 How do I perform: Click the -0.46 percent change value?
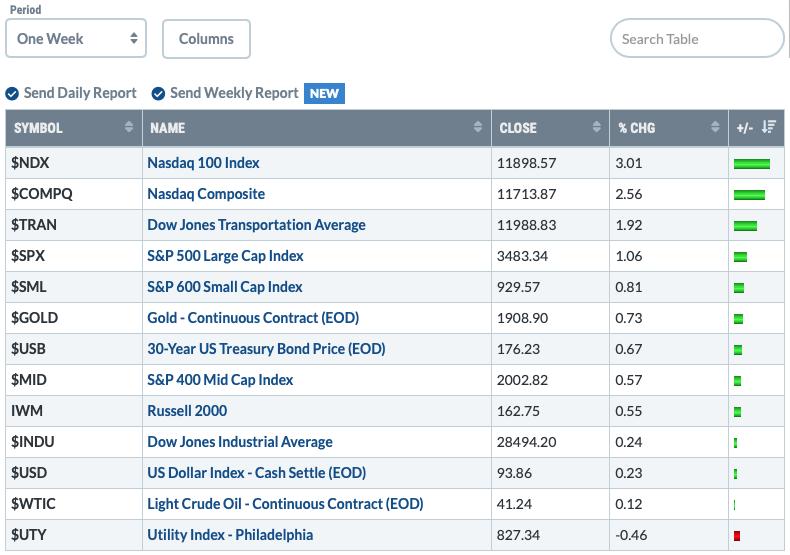point(631,535)
